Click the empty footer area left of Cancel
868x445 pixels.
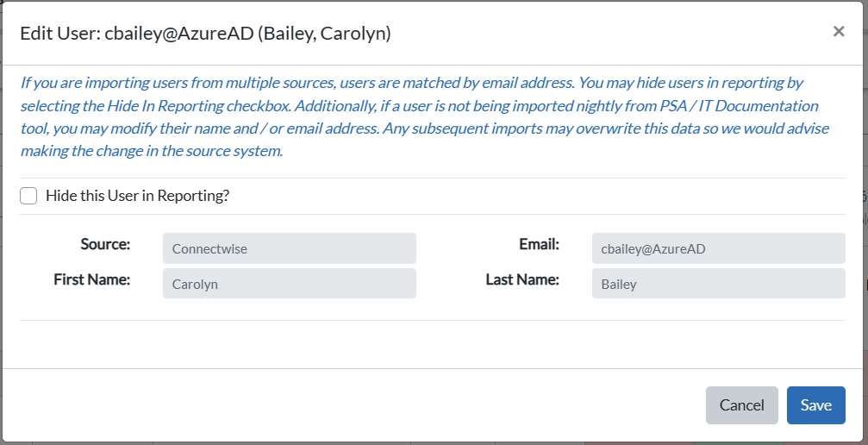click(354, 405)
